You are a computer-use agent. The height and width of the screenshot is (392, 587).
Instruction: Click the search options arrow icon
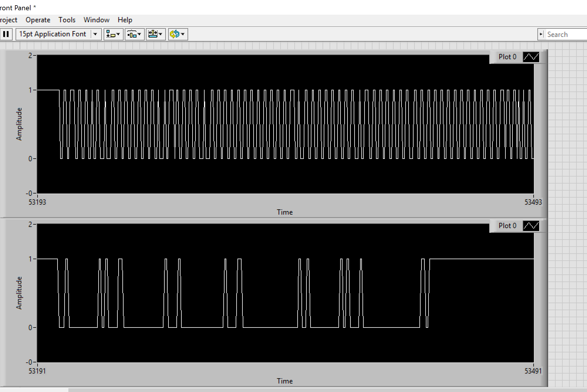541,34
